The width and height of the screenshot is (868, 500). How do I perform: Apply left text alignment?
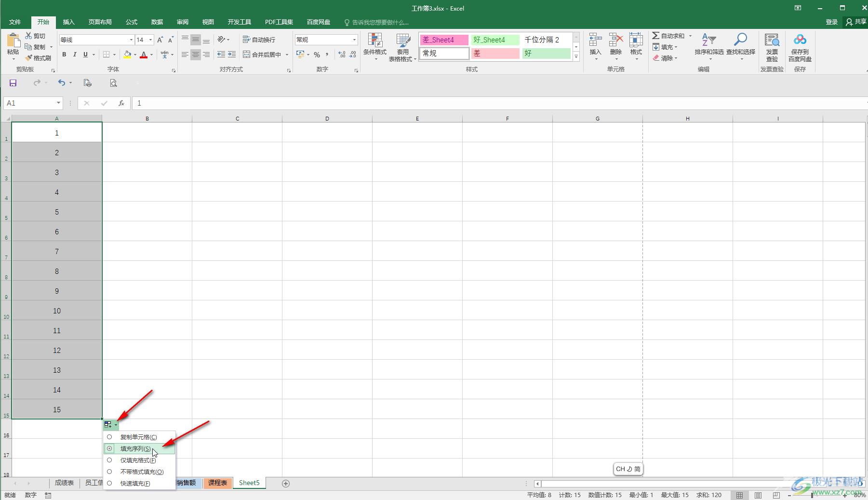(185, 54)
